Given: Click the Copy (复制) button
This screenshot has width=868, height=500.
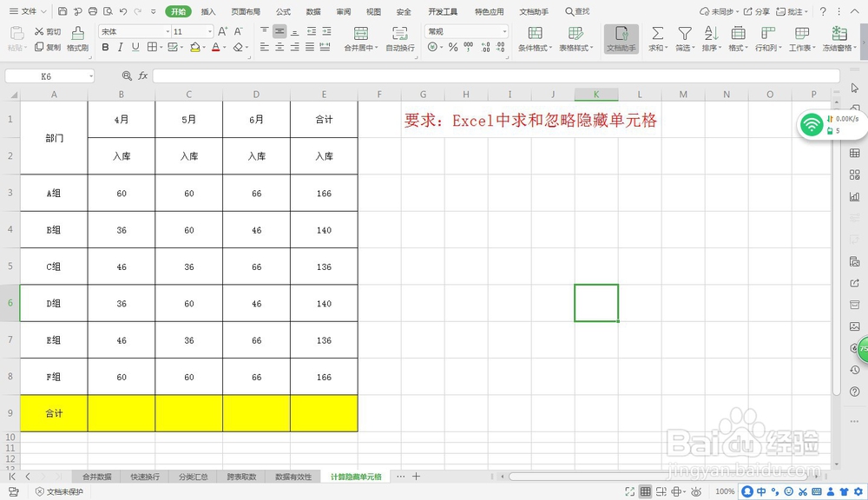Looking at the screenshot, I should point(48,47).
